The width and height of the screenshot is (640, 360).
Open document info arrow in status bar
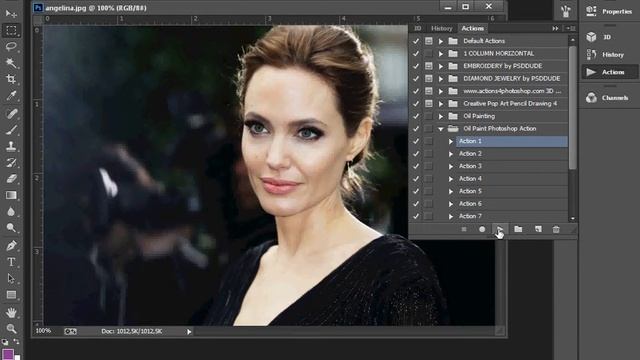point(189,332)
